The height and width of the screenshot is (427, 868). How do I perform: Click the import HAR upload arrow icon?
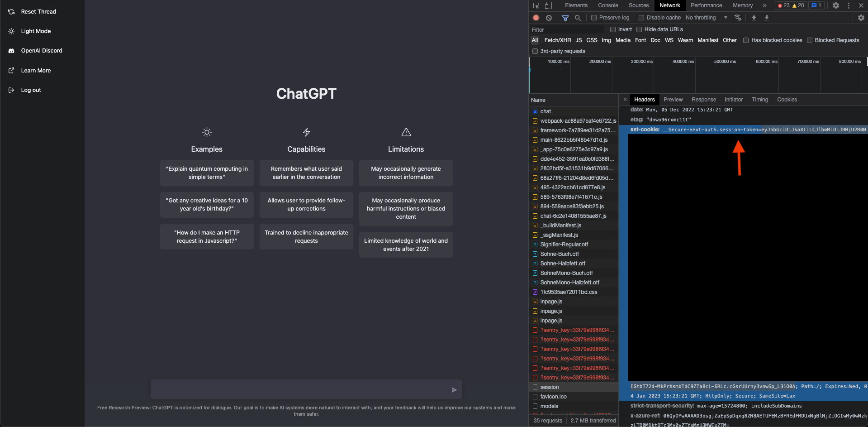(x=754, y=18)
